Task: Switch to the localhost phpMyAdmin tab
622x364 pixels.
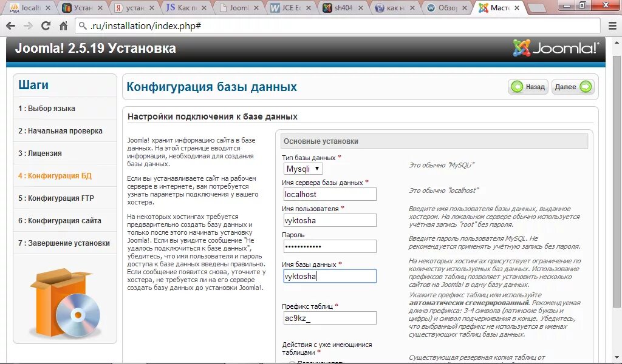Action: pos(30,7)
